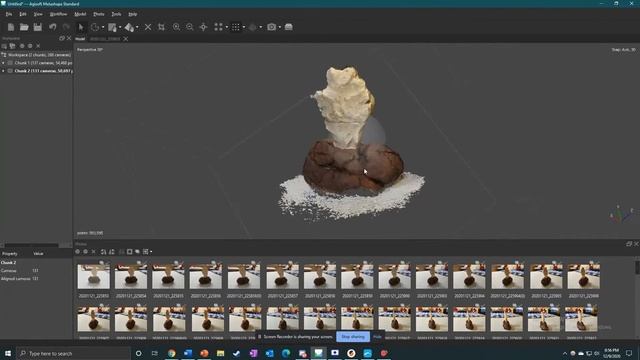Open a project with the folder icon

(x=24, y=27)
